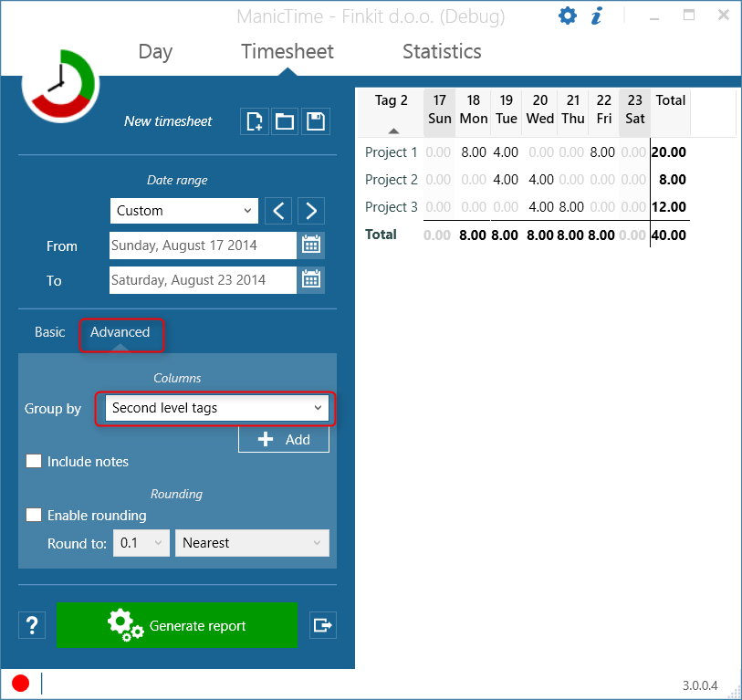Select the Basic options tab
The image size is (742, 700).
pos(49,332)
